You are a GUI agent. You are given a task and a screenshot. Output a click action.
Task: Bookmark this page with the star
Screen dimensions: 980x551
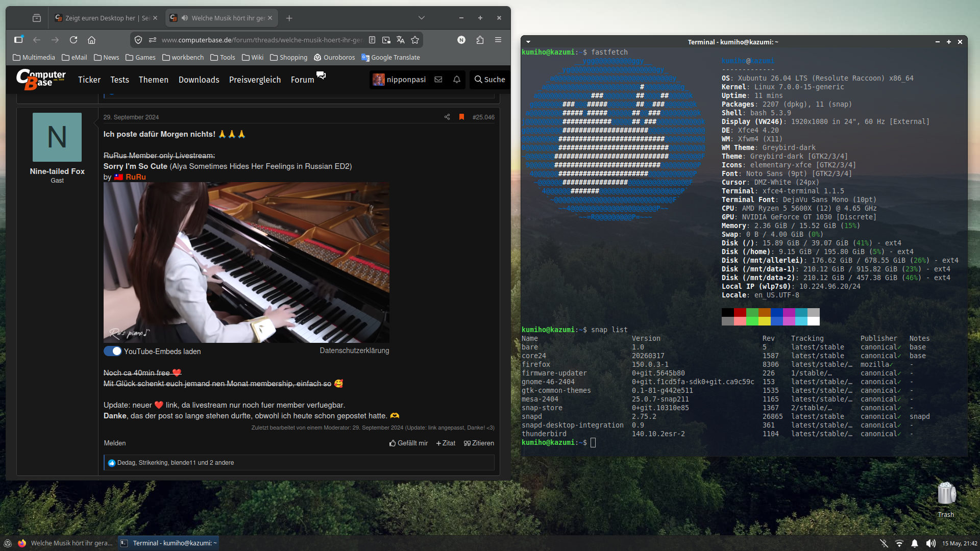pyautogui.click(x=415, y=40)
